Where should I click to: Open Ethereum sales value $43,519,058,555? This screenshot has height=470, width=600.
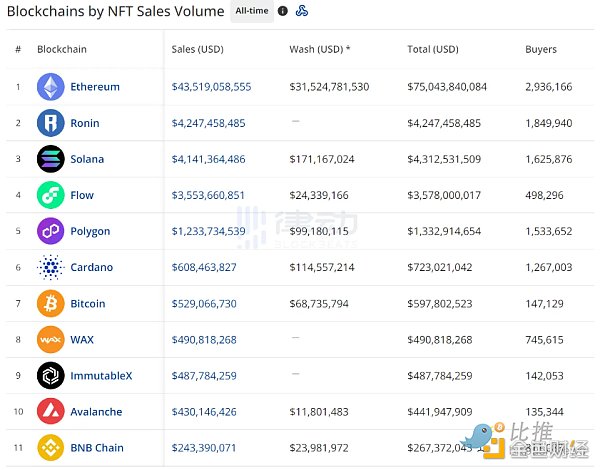pyautogui.click(x=211, y=87)
